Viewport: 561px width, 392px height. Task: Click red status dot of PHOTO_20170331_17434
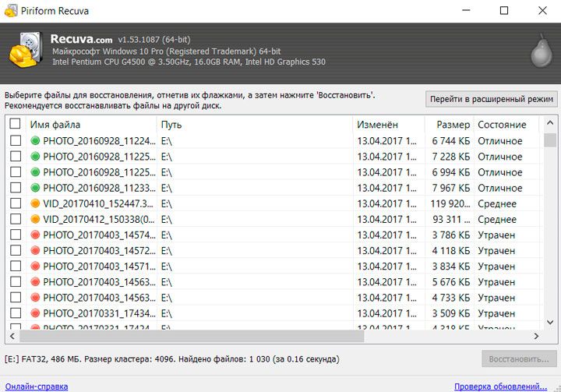point(35,313)
